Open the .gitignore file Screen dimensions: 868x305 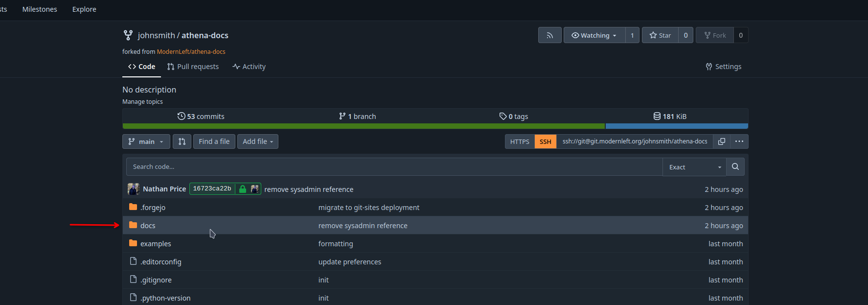pyautogui.click(x=156, y=280)
